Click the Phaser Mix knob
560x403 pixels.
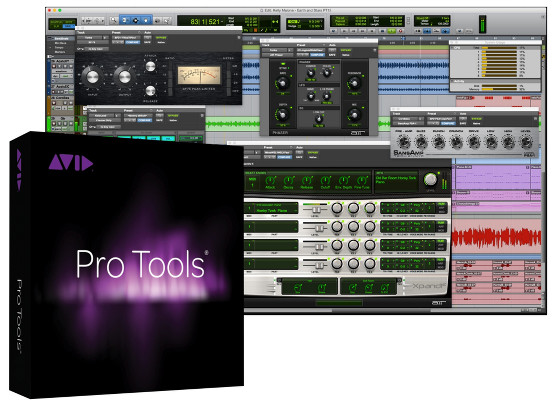(354, 115)
